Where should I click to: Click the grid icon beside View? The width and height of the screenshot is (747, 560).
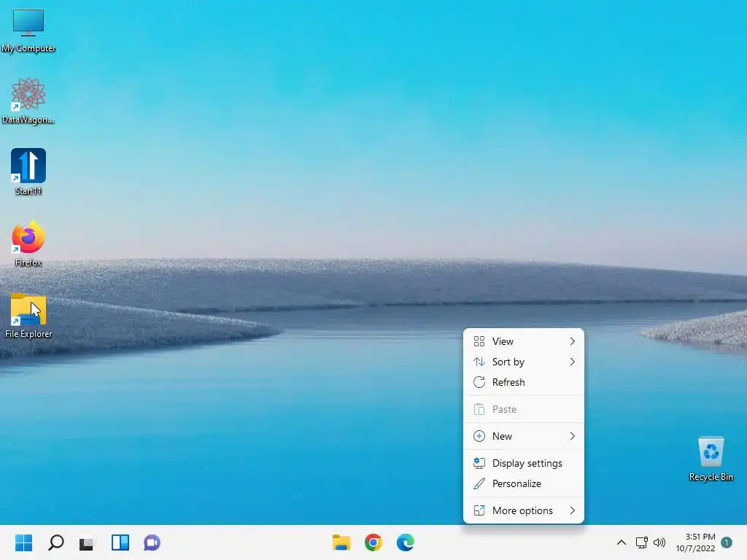(479, 341)
